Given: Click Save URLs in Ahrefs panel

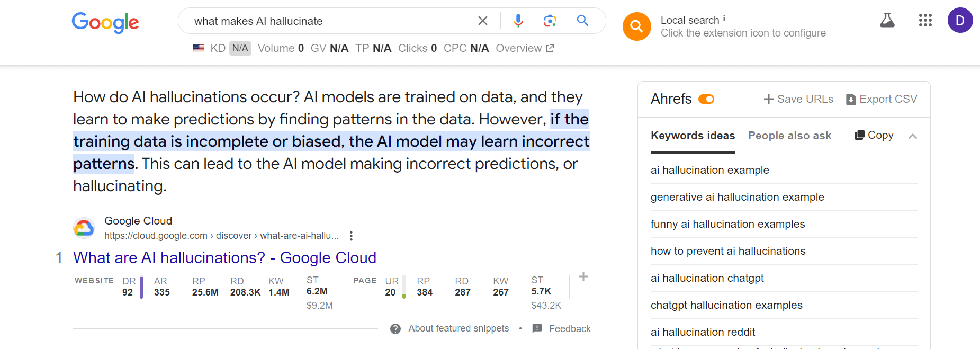Looking at the screenshot, I should tap(798, 99).
